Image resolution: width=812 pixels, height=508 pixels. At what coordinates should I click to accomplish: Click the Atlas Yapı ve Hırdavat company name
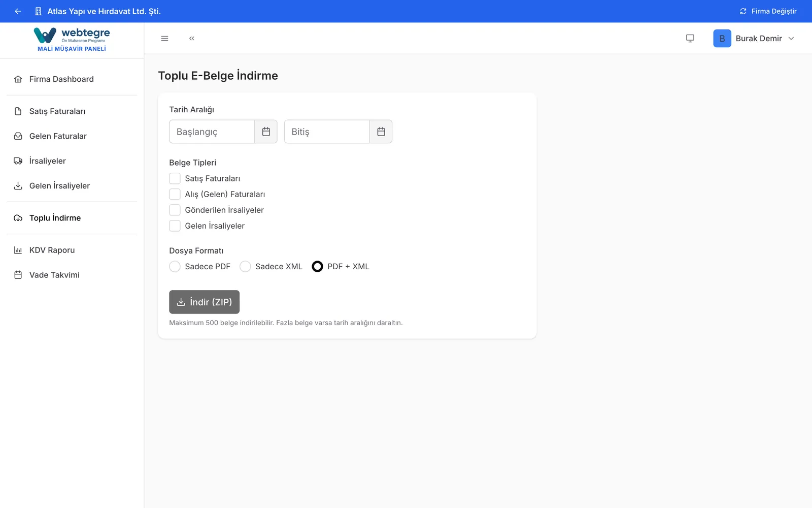pos(104,11)
